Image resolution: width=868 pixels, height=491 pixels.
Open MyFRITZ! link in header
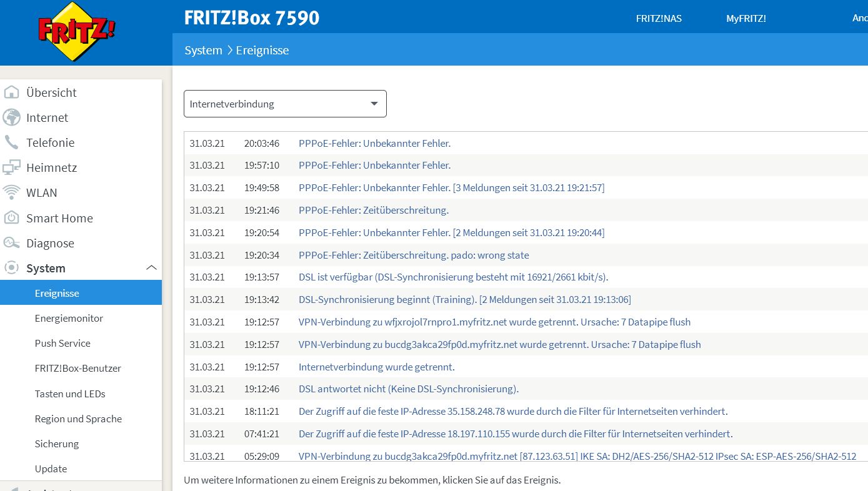[x=746, y=19]
